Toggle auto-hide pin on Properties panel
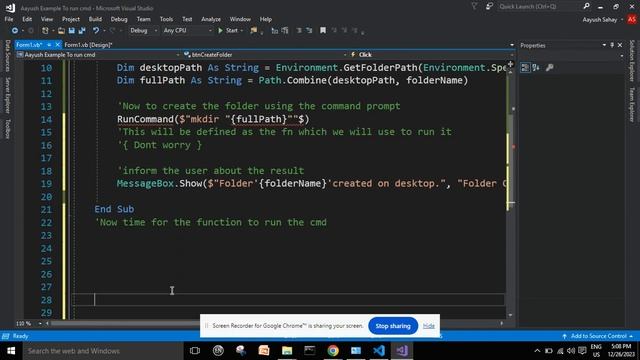This screenshot has width=640, height=360. coord(612,45)
